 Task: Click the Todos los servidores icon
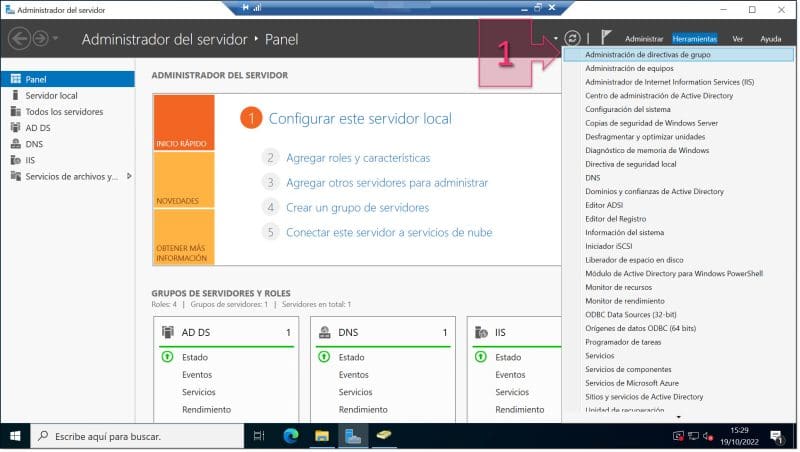click(x=16, y=111)
